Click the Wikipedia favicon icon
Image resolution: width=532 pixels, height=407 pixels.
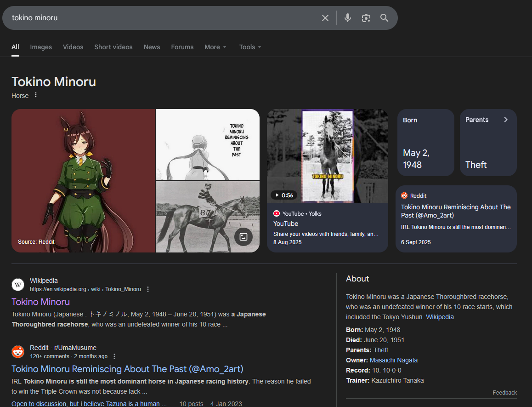[18, 285]
